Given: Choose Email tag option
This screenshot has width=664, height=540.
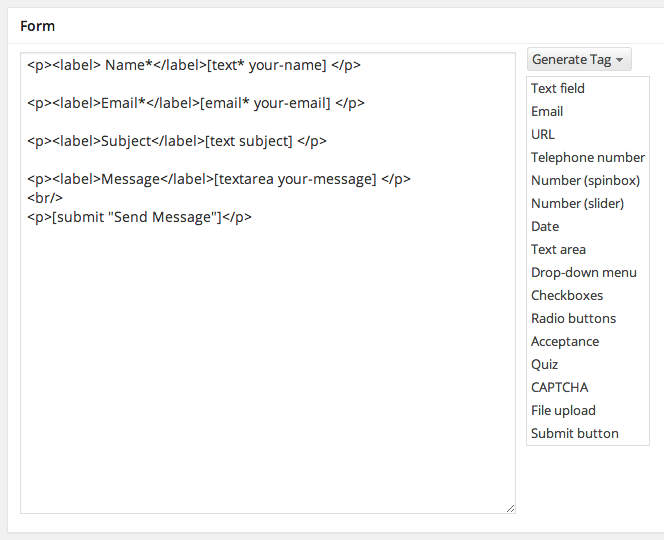Looking at the screenshot, I should point(547,111).
